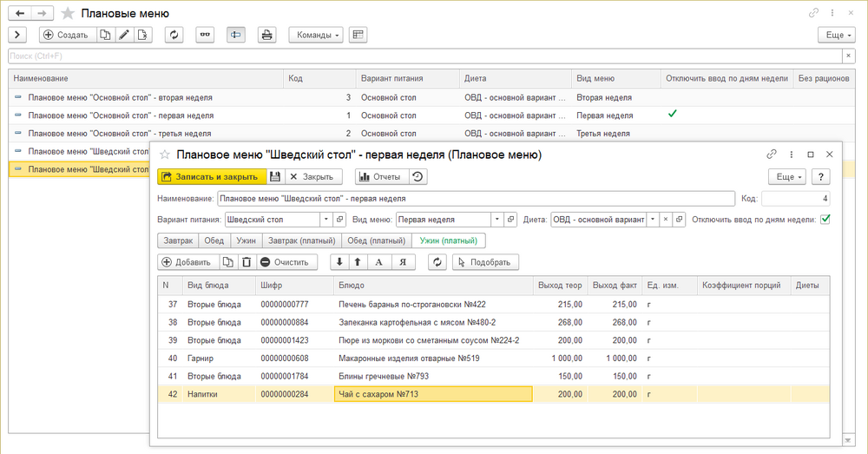The width and height of the screenshot is (868, 454).
Task: Expand the Вариант питания dropdown
Action: [325, 220]
